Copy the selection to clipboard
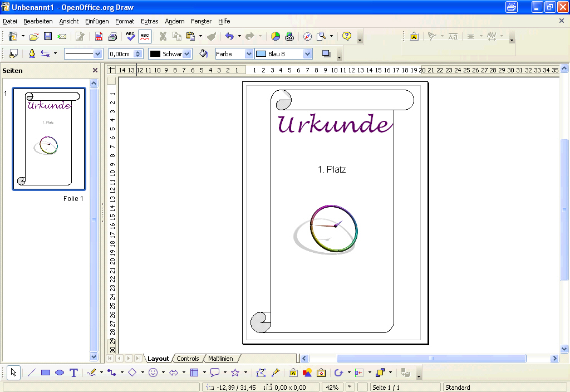The image size is (570, 392). (x=176, y=36)
